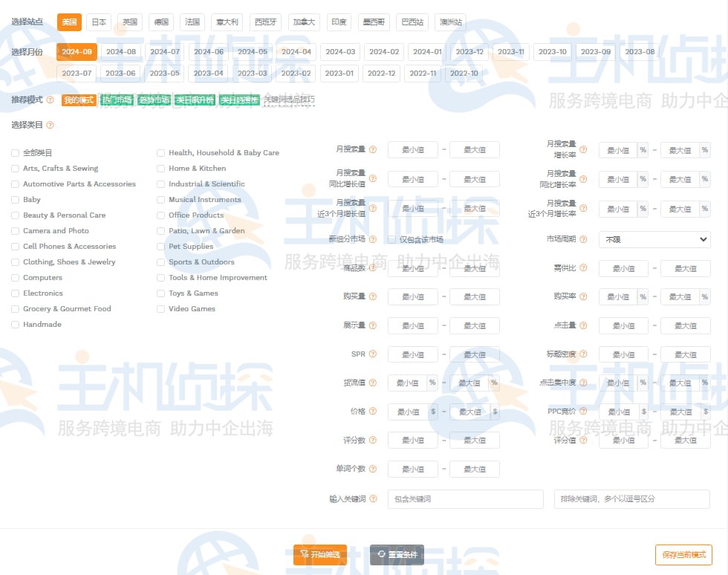Open the 市场周期 dropdown showing 不限
This screenshot has width=728, height=575.
click(x=654, y=239)
